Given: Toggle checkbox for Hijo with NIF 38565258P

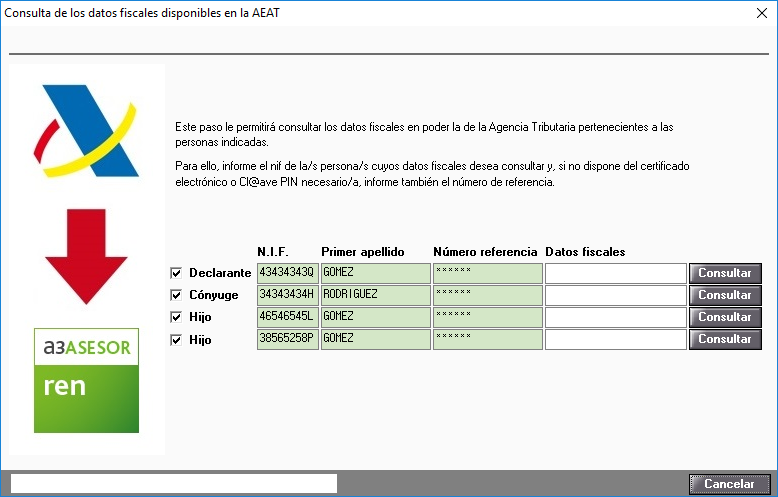Looking at the screenshot, I should click(x=176, y=340).
